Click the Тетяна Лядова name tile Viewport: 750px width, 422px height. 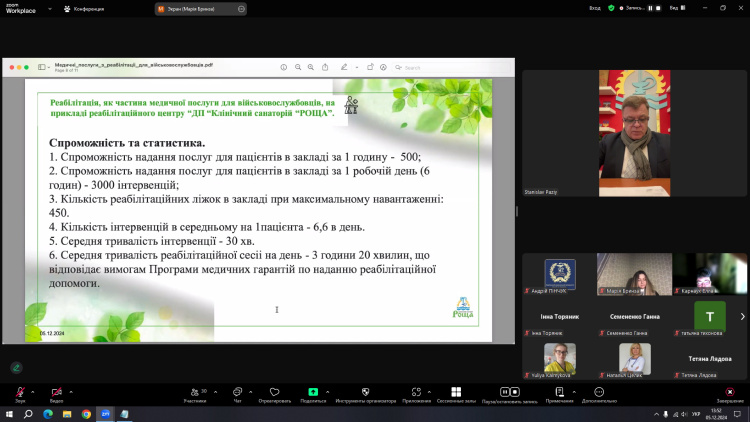pos(709,359)
